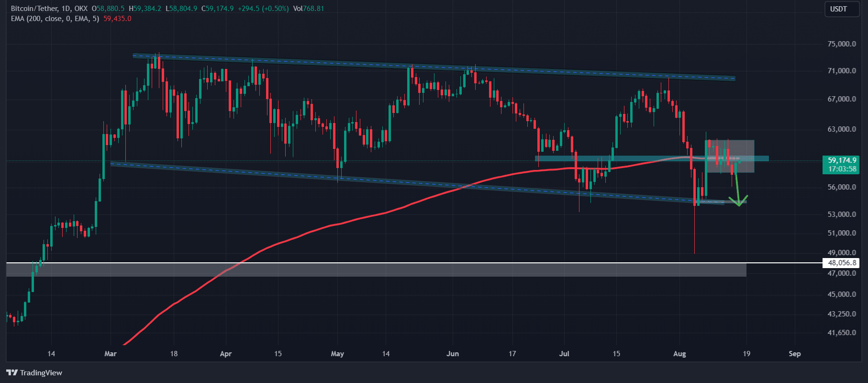The image size is (868, 383).
Task: Click the 53,000.0 price axis label
Action: coord(842,214)
